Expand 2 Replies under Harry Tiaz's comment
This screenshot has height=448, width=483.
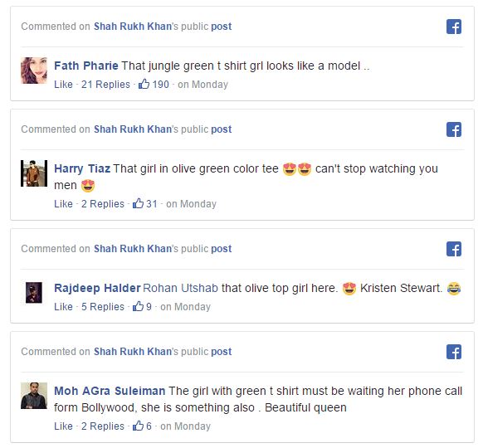tap(103, 204)
